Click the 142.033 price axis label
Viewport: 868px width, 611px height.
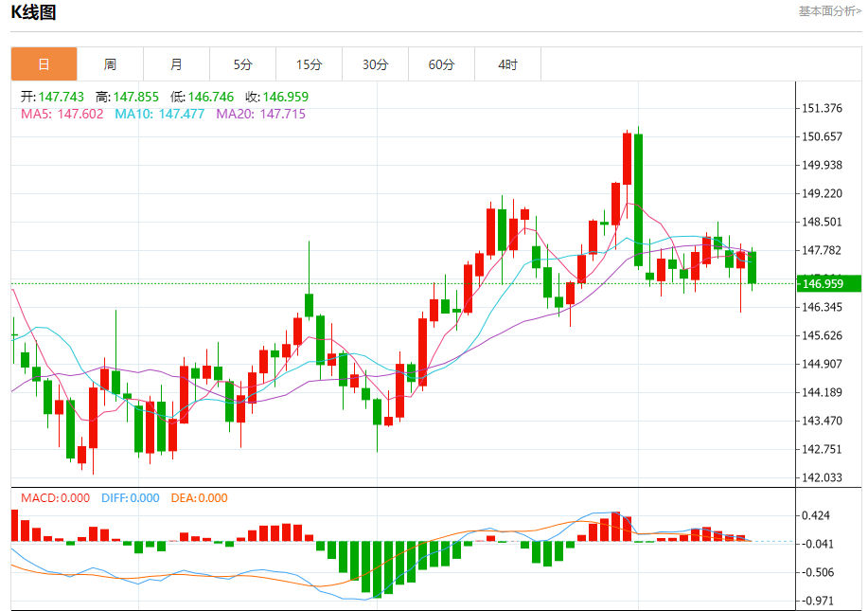[822, 477]
